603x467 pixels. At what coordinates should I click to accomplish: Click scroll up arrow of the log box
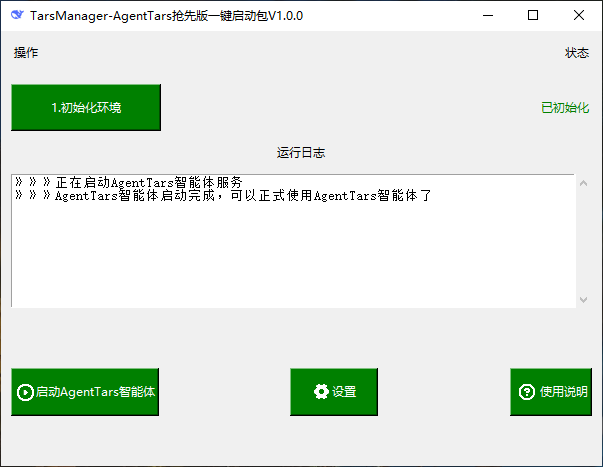tap(583, 183)
